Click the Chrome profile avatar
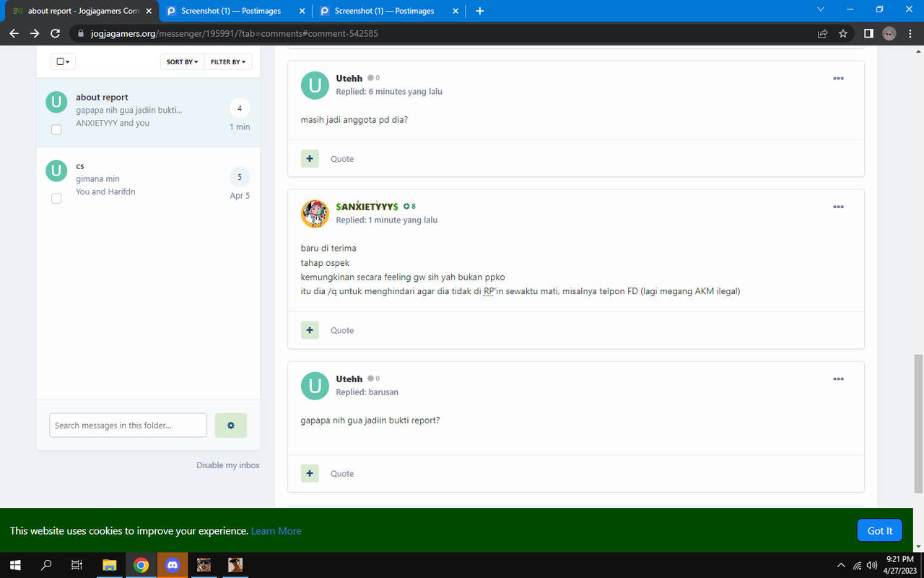Image resolution: width=924 pixels, height=578 pixels. 889,33
